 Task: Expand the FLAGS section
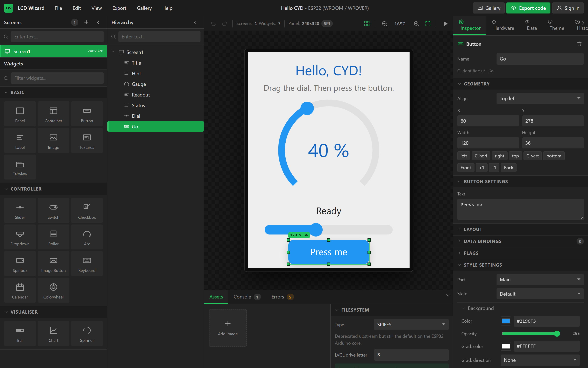pos(520,253)
